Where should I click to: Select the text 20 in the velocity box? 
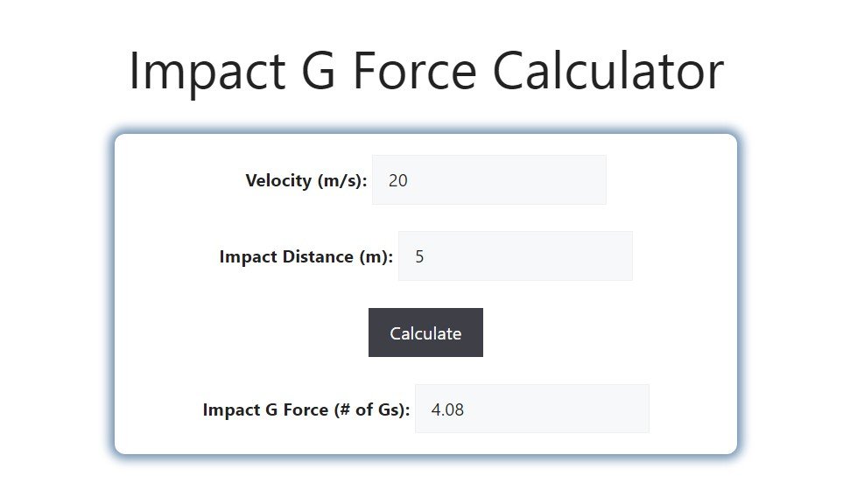pyautogui.click(x=398, y=179)
